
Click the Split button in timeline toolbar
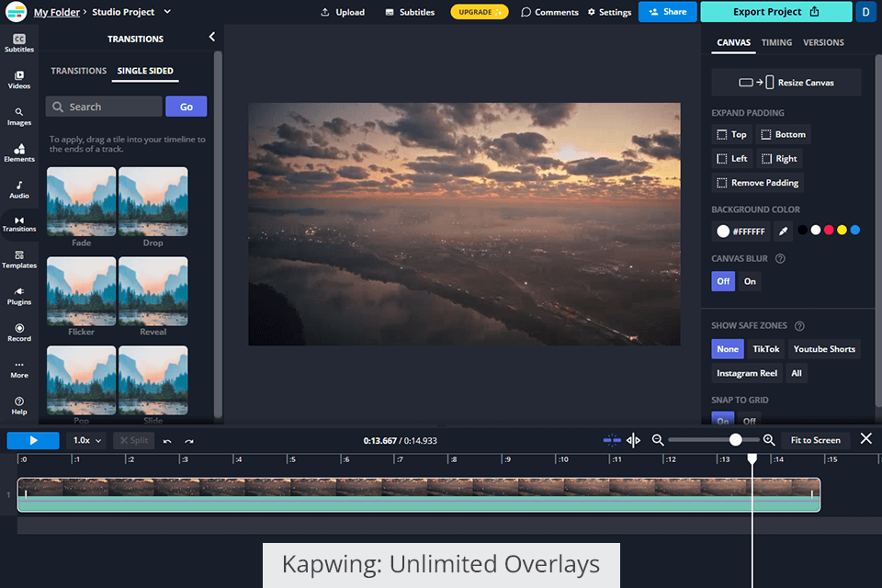pos(134,440)
